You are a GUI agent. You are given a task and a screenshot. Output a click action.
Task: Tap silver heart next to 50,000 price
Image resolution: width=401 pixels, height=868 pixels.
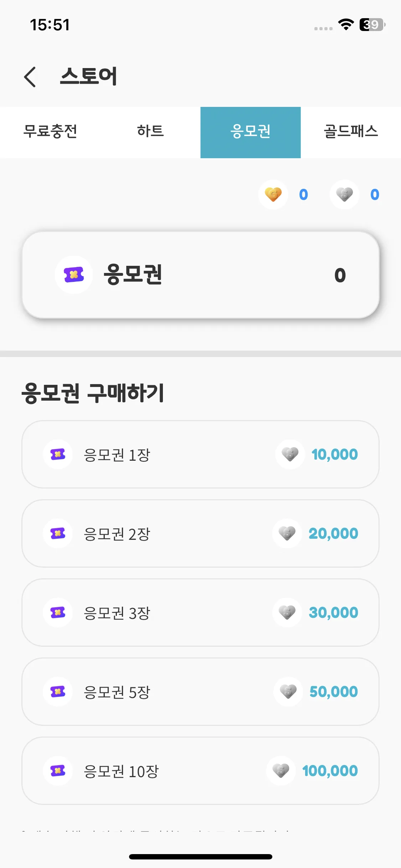[288, 692]
